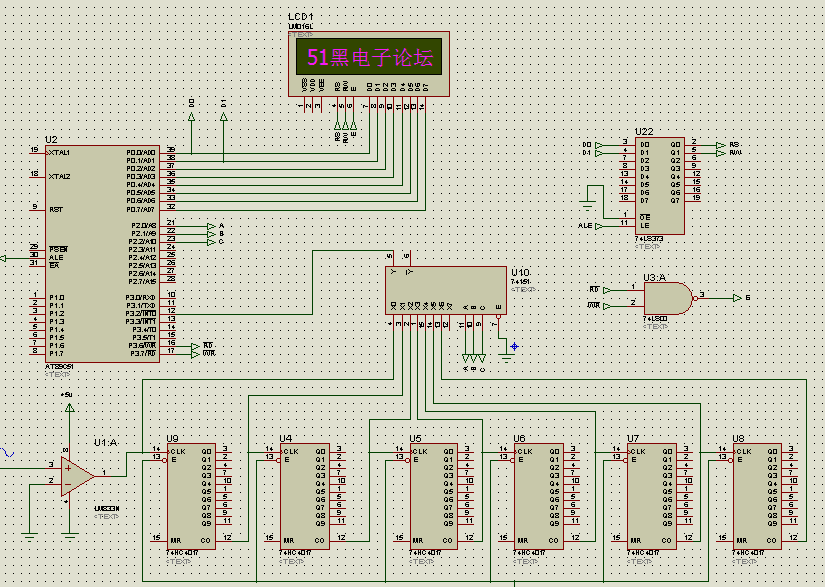Viewport: 825px width, 587px height.
Task: Click the MR pin 15 of U9
Action: coord(159,541)
